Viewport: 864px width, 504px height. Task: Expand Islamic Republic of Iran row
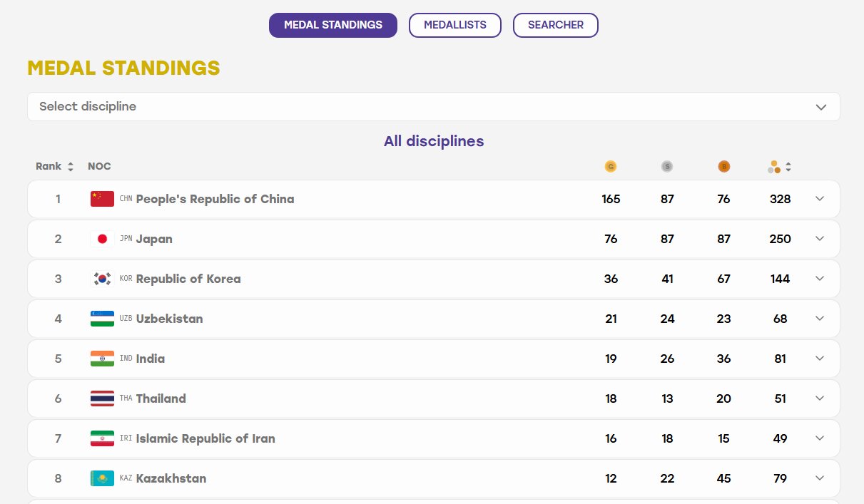pos(820,438)
